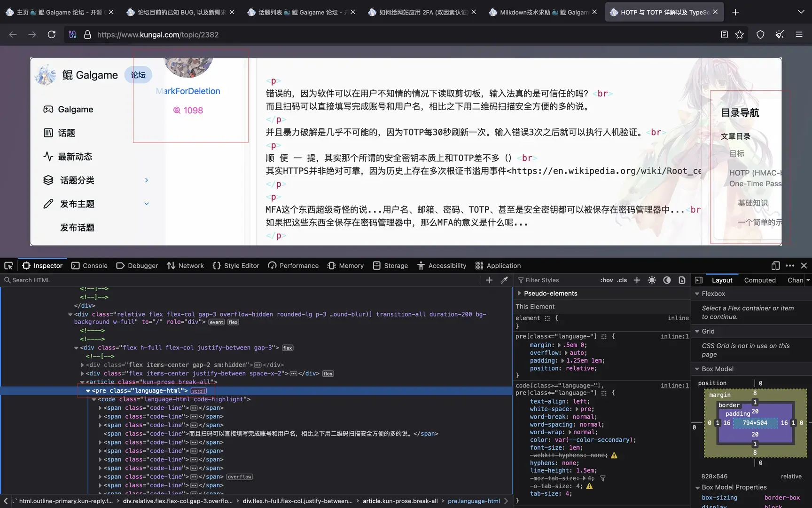Collapse the Flexbox section
This screenshot has height=508, width=812.
click(697, 294)
